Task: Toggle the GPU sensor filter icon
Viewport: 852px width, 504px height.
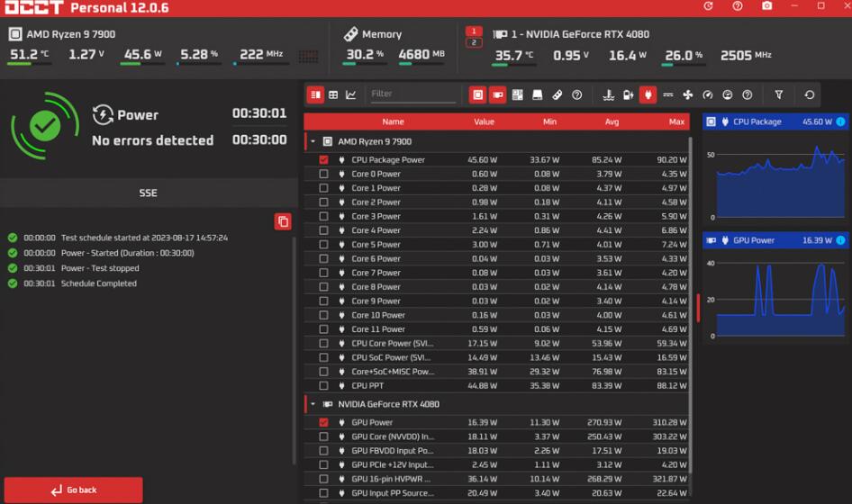Action: [x=498, y=95]
